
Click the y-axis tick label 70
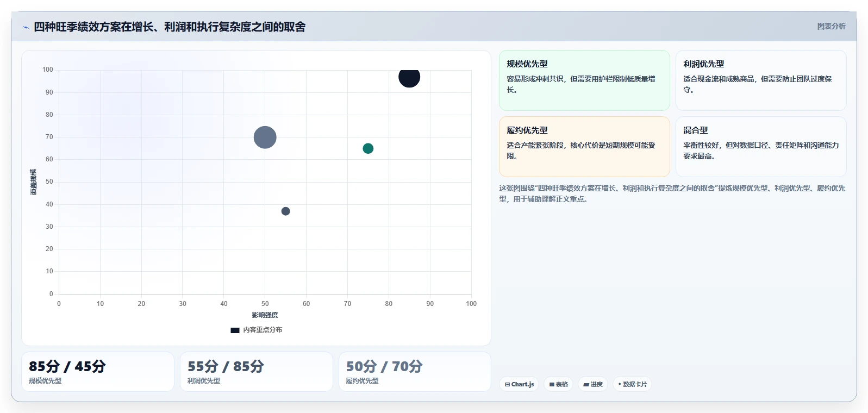coord(49,137)
